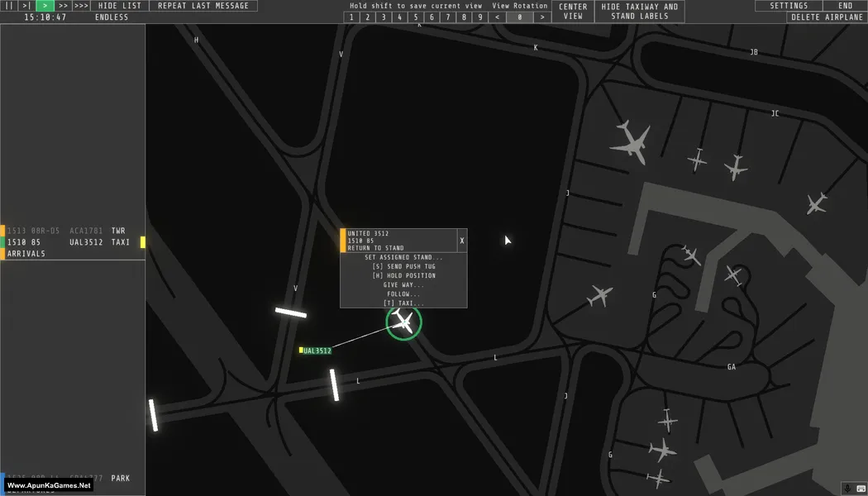Switch to triple fast-forward speed

[81, 6]
